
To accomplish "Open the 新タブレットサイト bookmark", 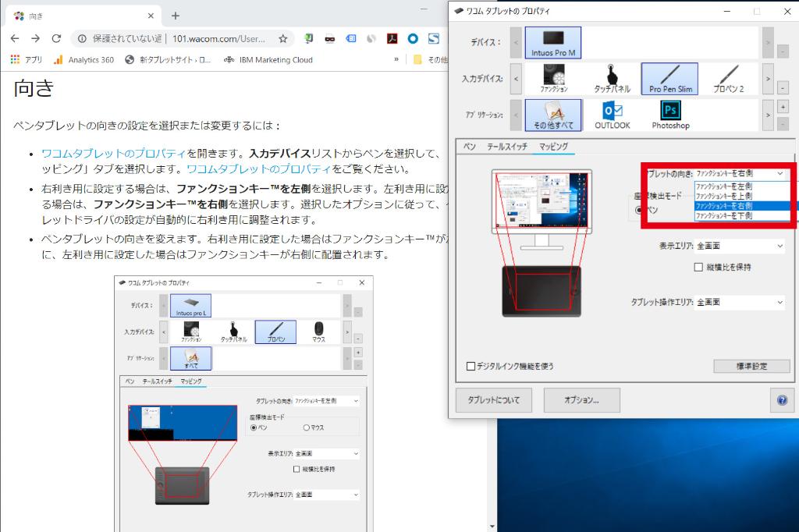I will point(168,59).
